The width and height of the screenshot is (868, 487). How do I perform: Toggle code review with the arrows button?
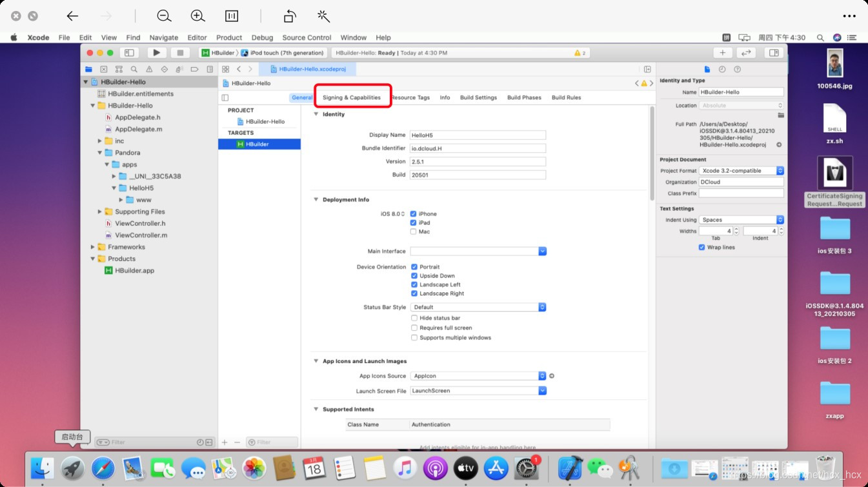pyautogui.click(x=746, y=53)
